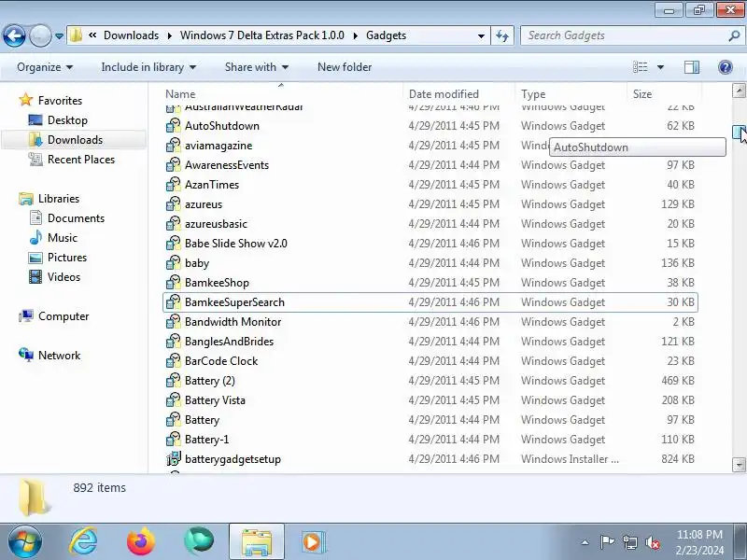Sort by the Type column header

pos(571,94)
